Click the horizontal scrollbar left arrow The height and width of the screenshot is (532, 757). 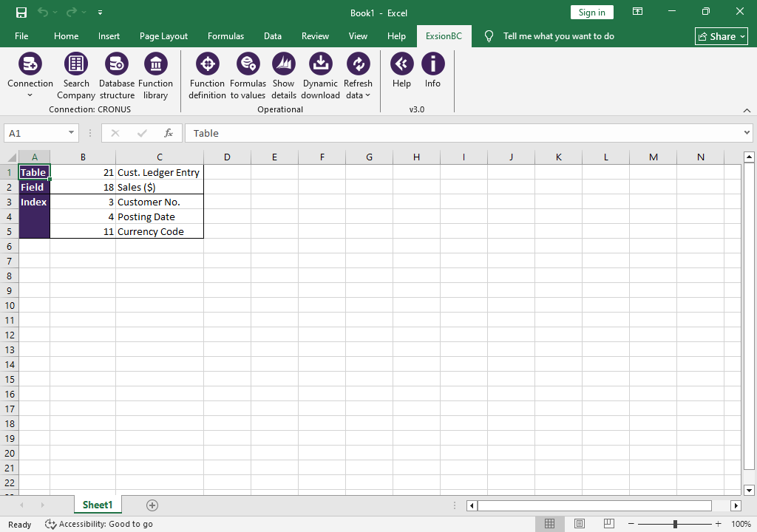click(x=472, y=505)
